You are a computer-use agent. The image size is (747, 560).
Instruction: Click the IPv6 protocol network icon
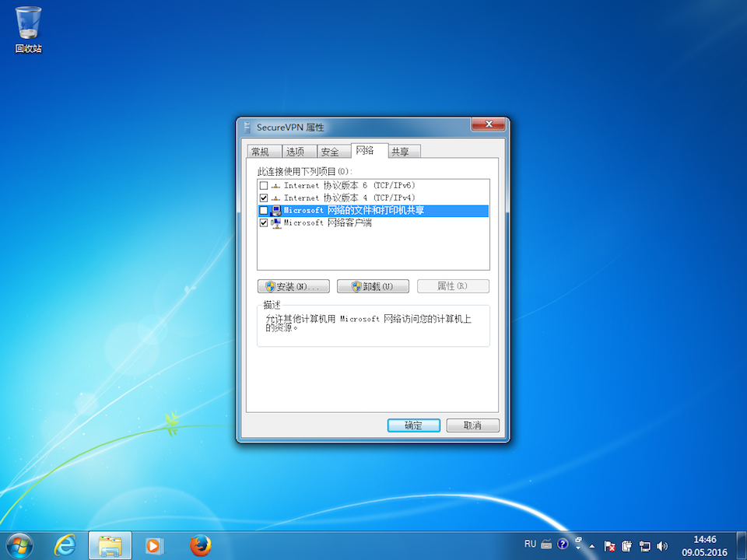point(275,186)
